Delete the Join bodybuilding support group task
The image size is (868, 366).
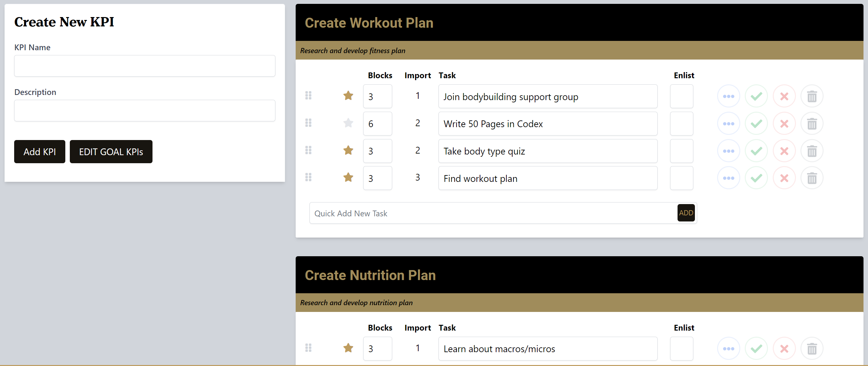coord(811,96)
